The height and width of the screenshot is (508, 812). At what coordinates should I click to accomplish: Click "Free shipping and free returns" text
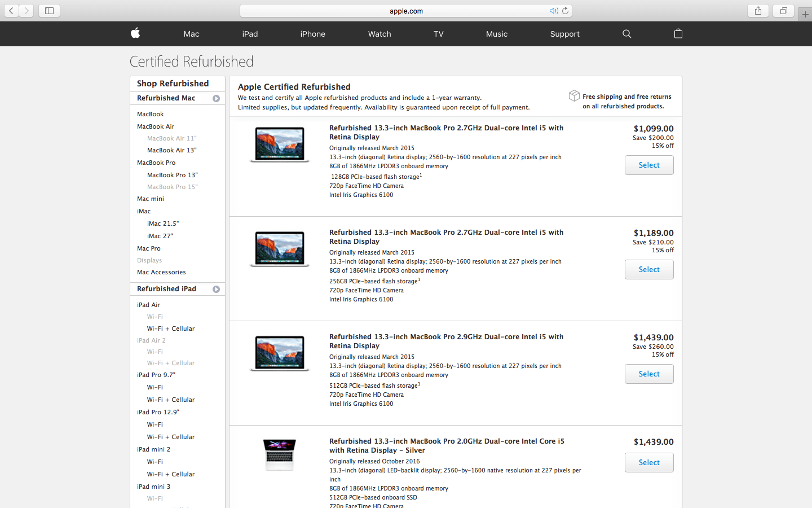[x=627, y=97]
